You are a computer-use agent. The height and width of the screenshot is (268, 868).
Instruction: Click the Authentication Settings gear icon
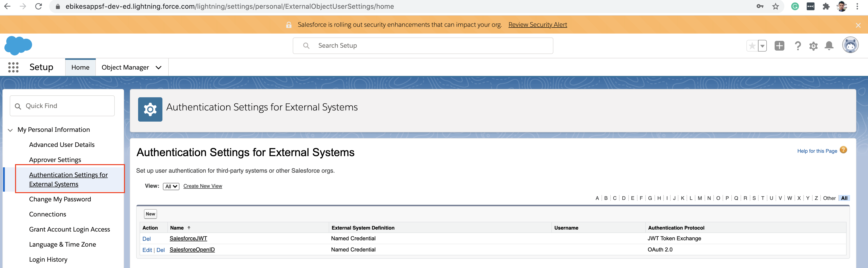click(x=150, y=107)
